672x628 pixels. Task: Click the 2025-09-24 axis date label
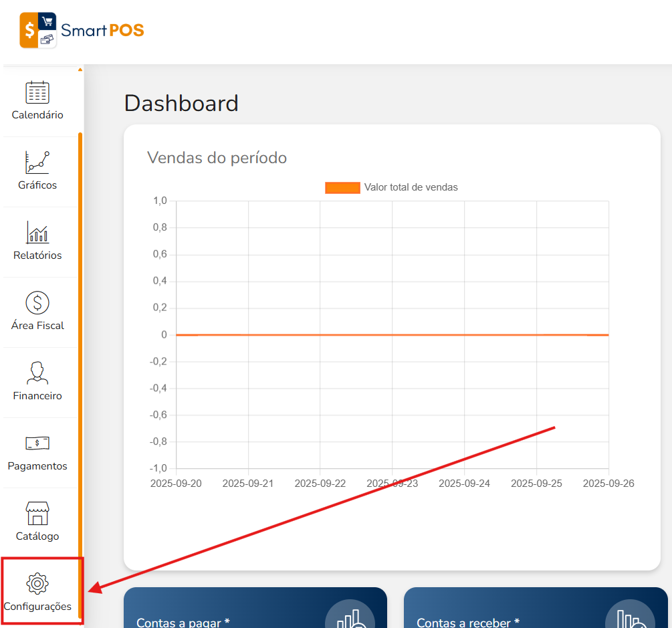pos(464,484)
